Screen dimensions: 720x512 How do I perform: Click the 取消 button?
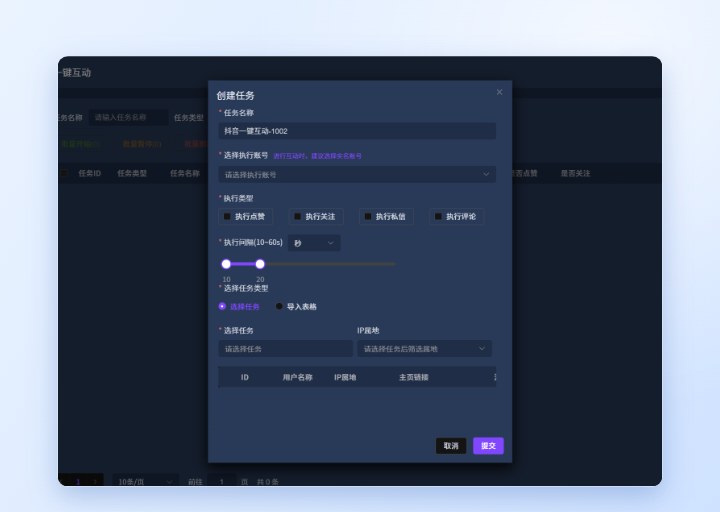tap(451, 445)
